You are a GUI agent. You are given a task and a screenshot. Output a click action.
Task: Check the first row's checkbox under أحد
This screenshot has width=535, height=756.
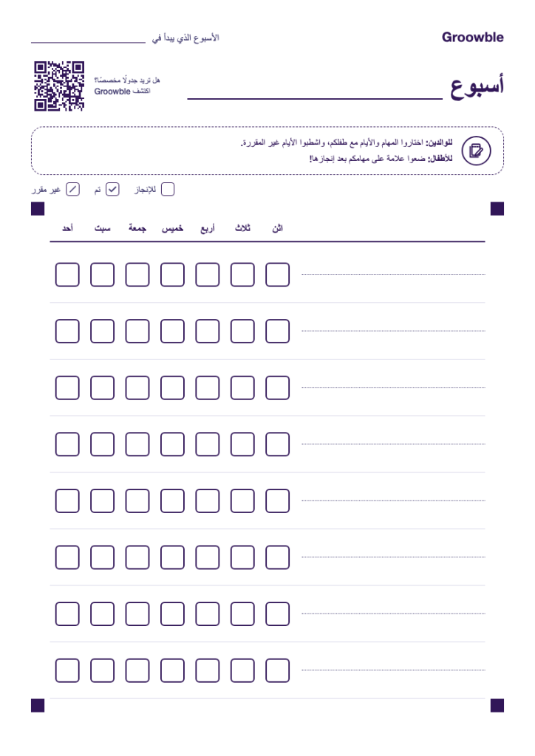(67, 275)
